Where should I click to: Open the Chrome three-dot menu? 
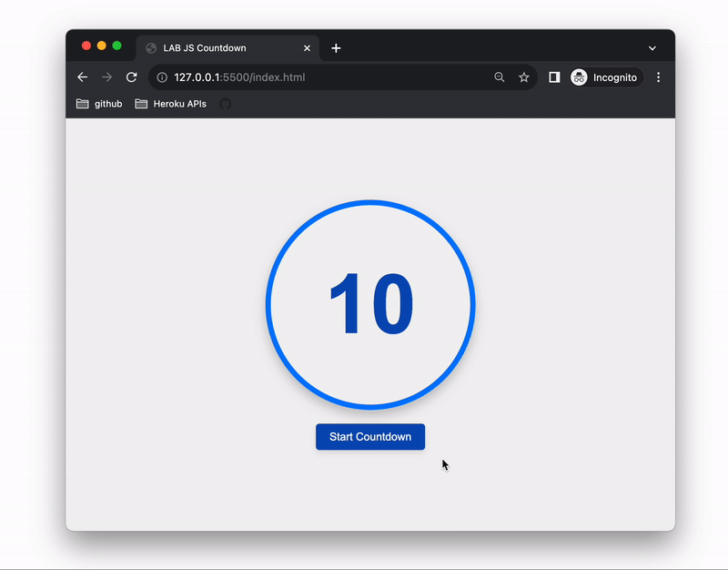point(658,77)
